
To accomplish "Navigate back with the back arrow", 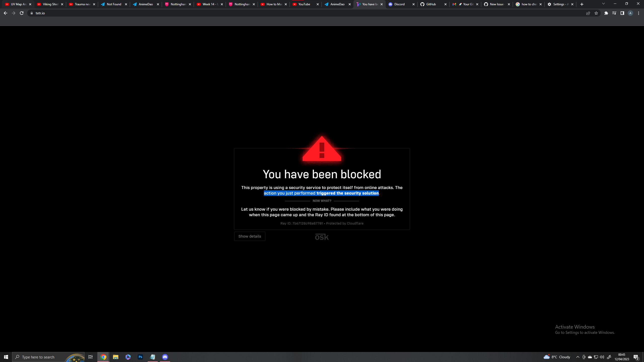I will 5,13.
